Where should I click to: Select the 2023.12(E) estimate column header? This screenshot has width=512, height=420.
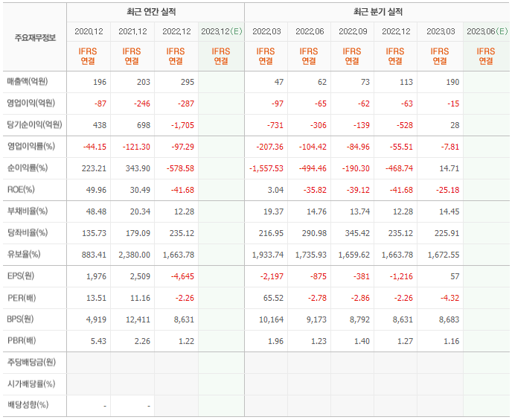tap(221, 31)
